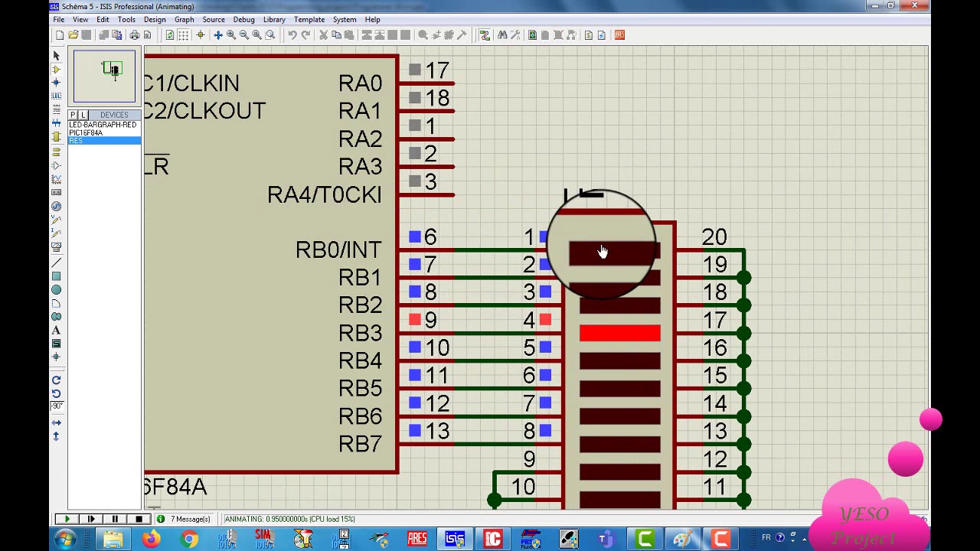Click the Open Design folder icon

[73, 35]
